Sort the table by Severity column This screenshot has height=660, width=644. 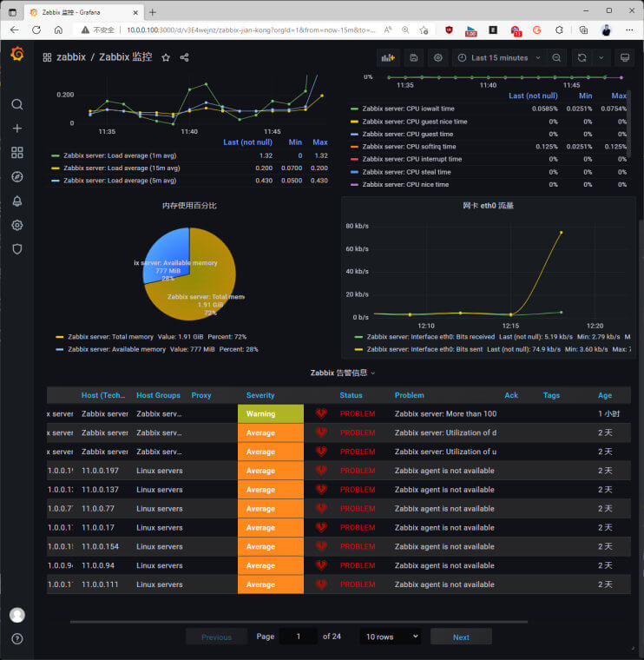coord(260,395)
